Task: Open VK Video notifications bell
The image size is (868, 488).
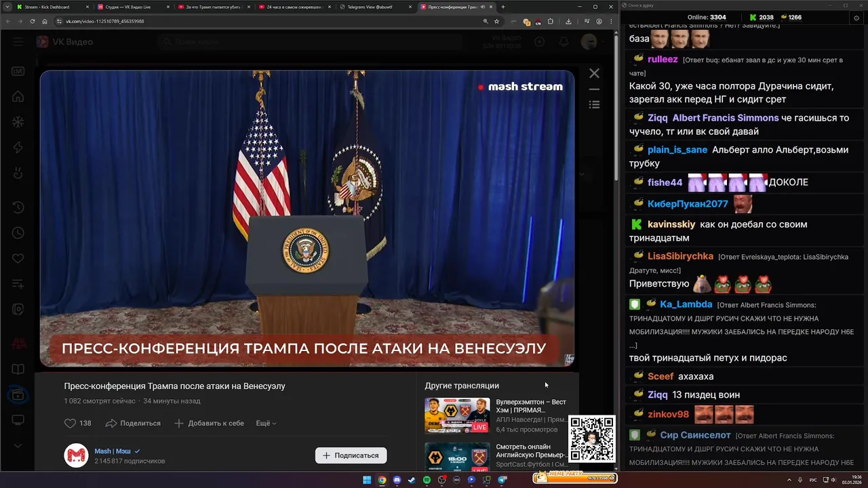Action: point(564,42)
